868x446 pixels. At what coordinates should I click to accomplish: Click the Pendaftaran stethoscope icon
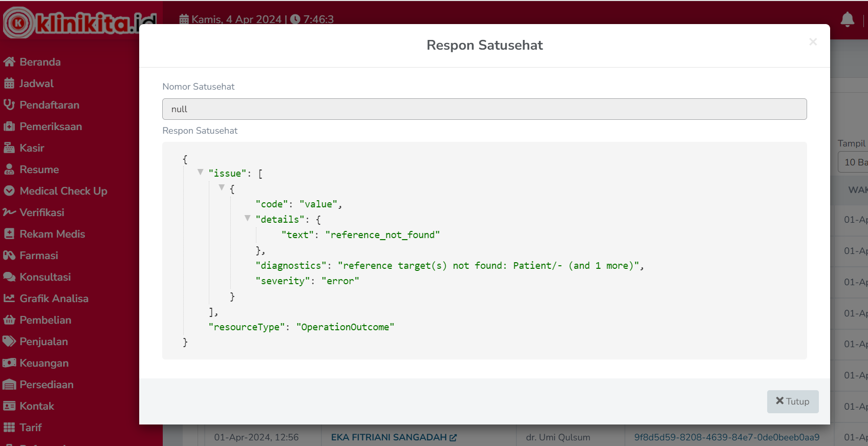[x=9, y=105]
